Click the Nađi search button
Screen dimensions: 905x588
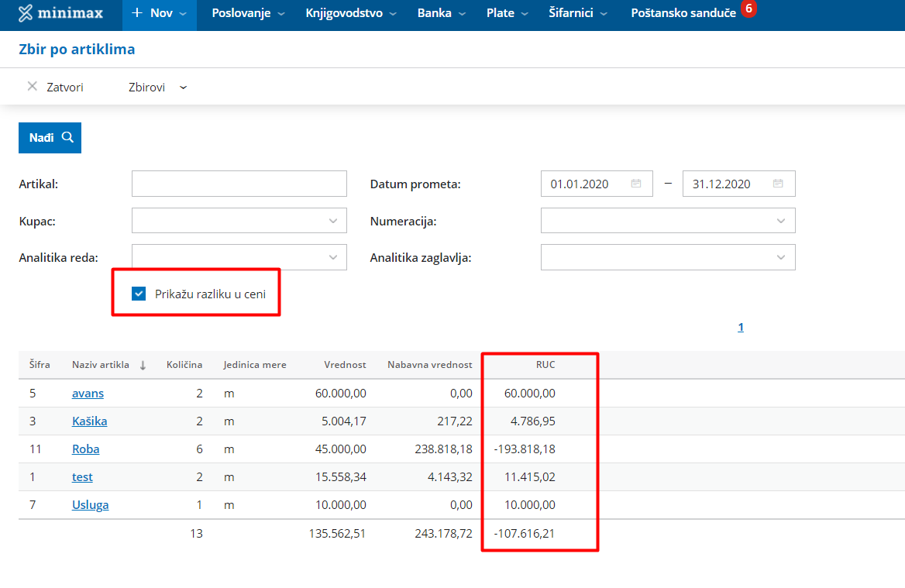pos(50,138)
